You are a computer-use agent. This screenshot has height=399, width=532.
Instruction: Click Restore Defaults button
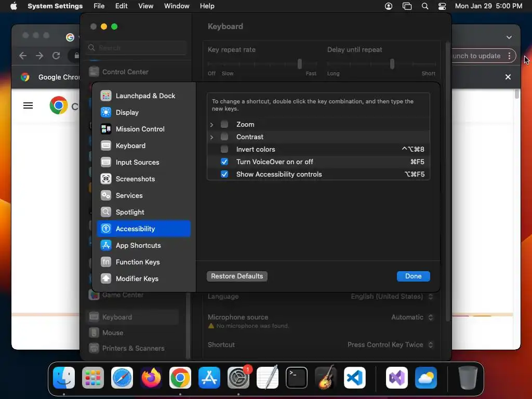point(237,276)
